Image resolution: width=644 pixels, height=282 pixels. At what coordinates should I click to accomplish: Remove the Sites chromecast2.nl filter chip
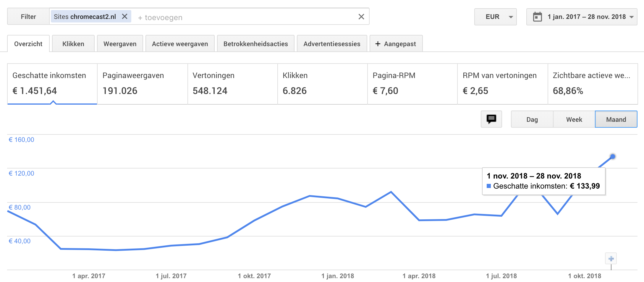pos(125,17)
